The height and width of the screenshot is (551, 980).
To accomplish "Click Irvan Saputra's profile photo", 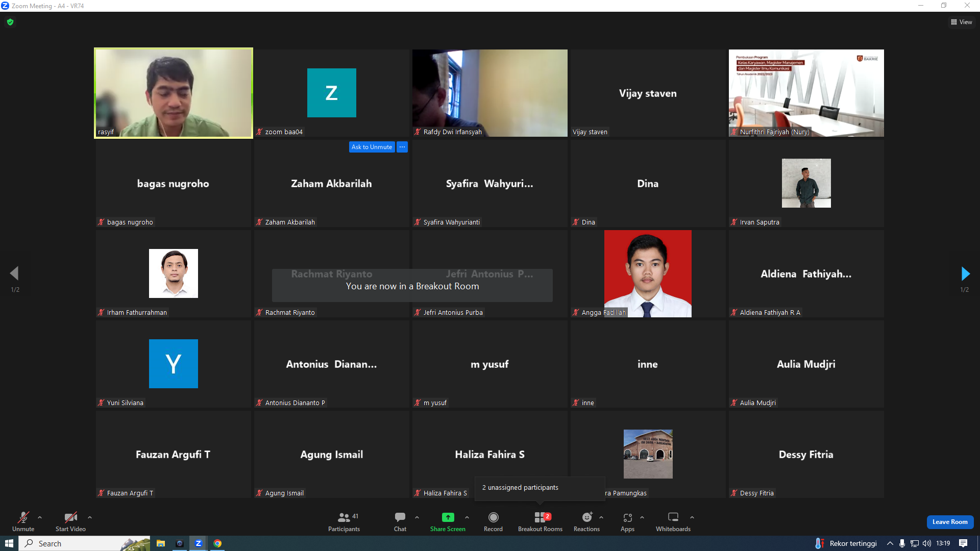I will click(806, 183).
